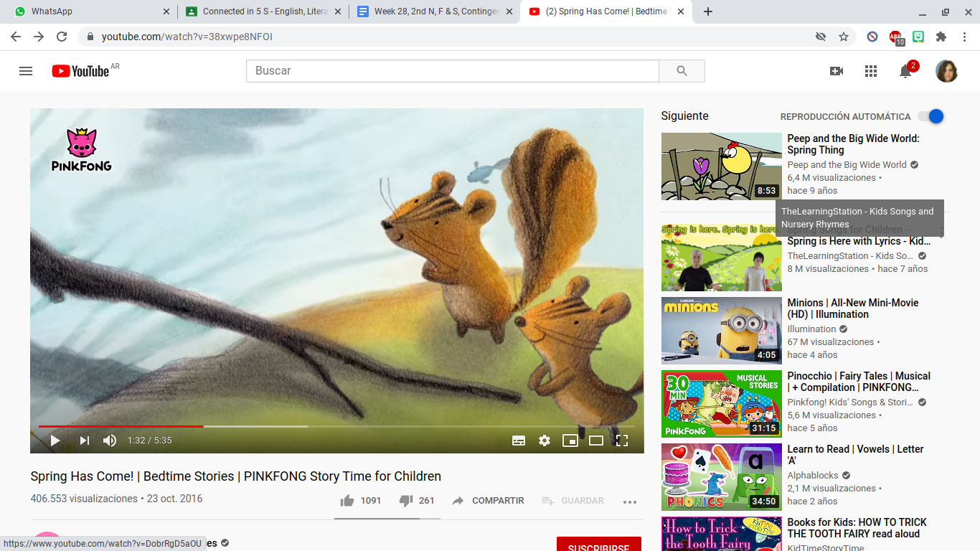This screenshot has height=551, width=980.
Task: Mute the video volume speaker icon
Action: pyautogui.click(x=110, y=441)
